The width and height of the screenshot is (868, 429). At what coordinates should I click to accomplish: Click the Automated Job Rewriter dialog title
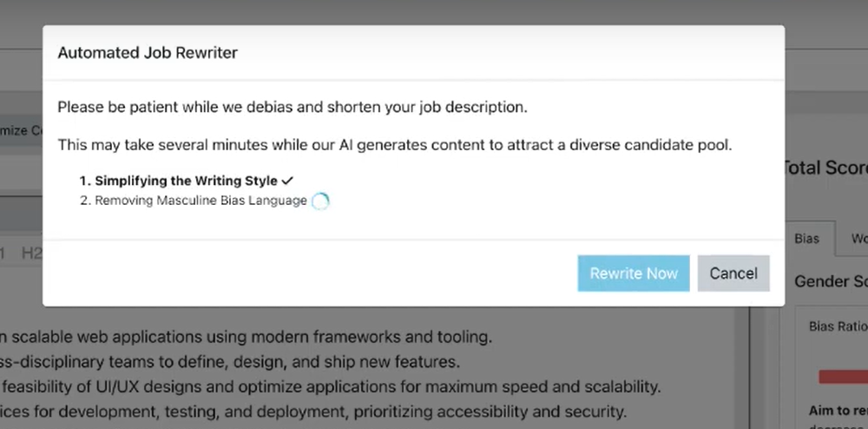(148, 53)
